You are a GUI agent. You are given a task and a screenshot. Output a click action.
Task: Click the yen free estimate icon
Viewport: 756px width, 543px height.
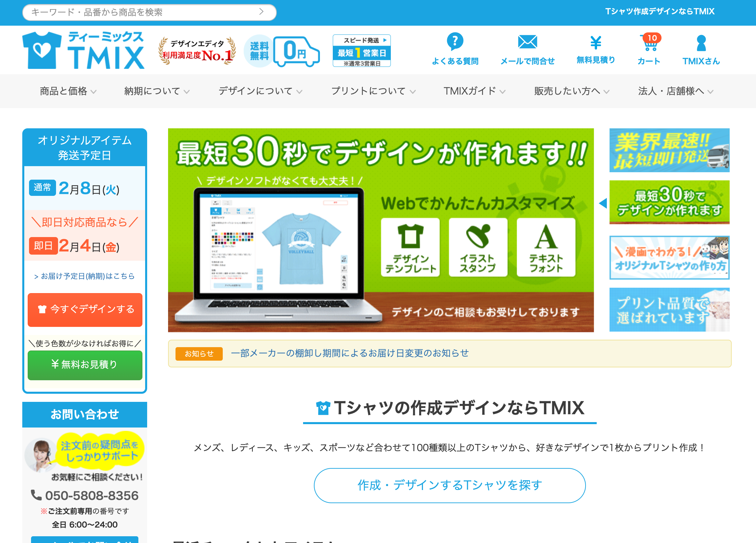(x=596, y=43)
